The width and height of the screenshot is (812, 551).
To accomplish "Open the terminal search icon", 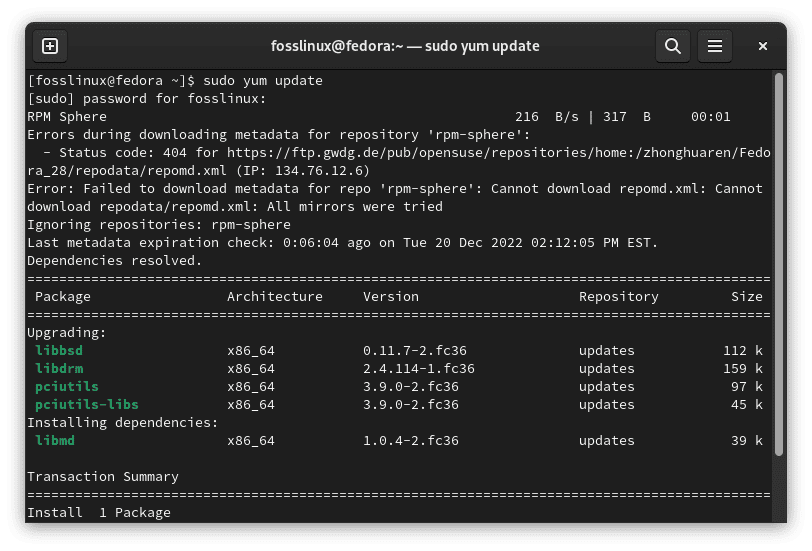I will 673,46.
